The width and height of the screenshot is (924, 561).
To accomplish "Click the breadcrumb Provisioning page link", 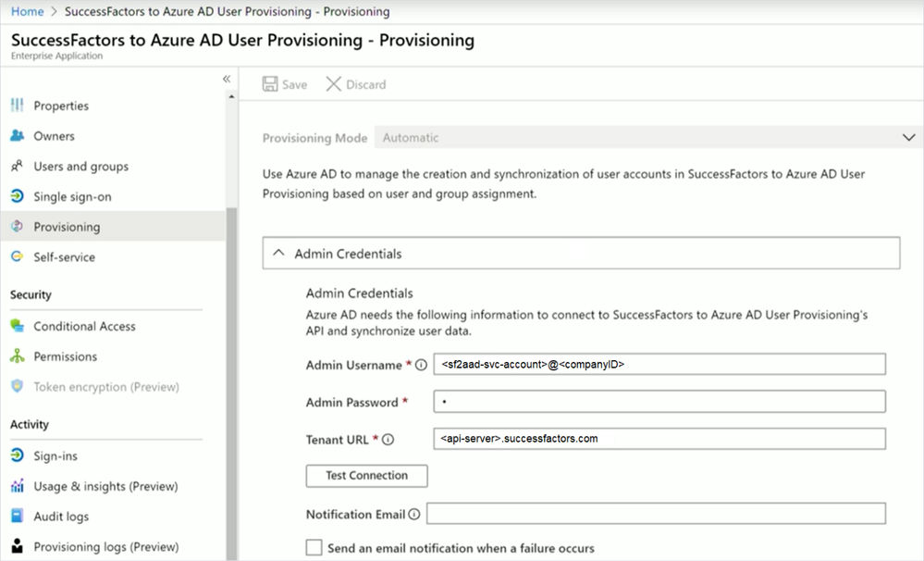I will pyautogui.click(x=227, y=11).
